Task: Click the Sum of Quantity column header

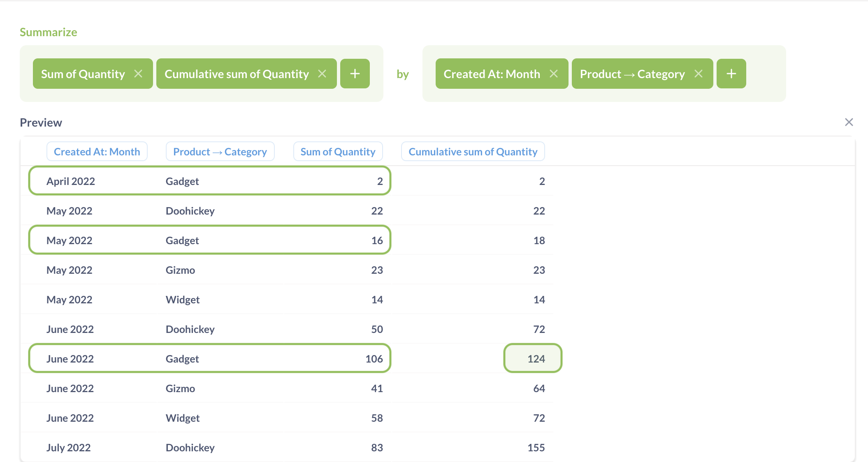Action: [338, 152]
